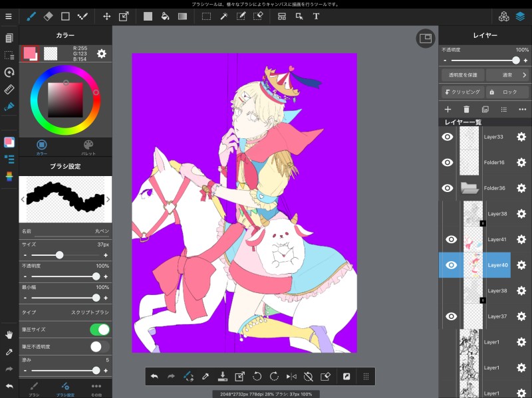This screenshot has height=398, width=532.
Task: Select the Eyedropper in left sidebar
Action: pyautogui.click(x=9, y=352)
